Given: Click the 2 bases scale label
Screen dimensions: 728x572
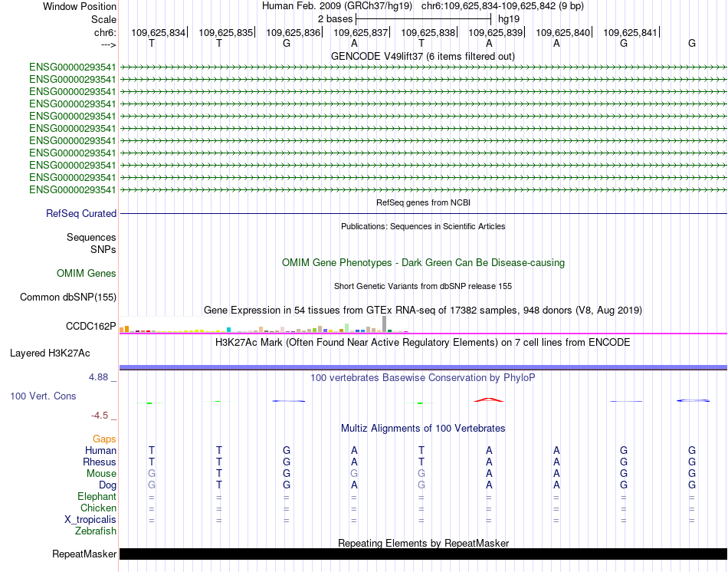Looking at the screenshot, I should 335,19.
